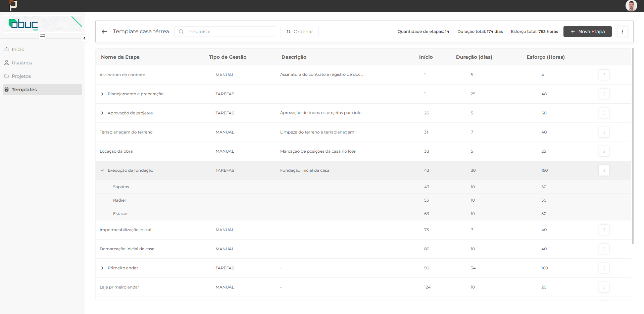
Task: Open the header three-dot options menu
Action: tap(622, 32)
